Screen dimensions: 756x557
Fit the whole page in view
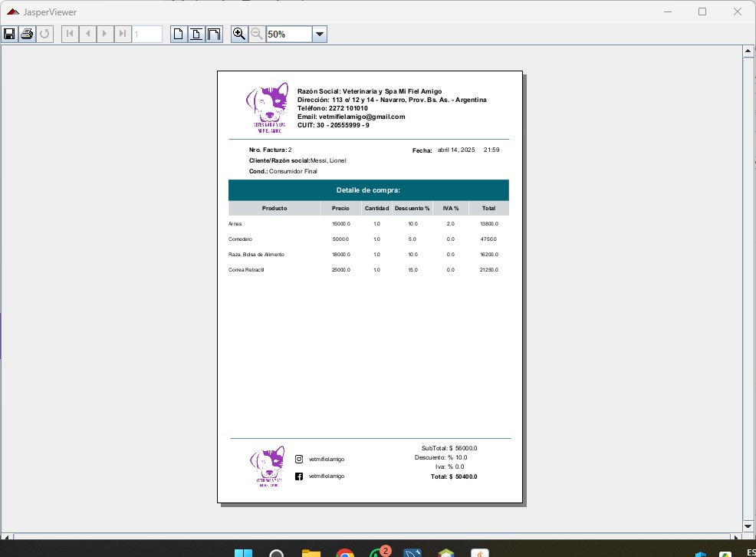[196, 35]
